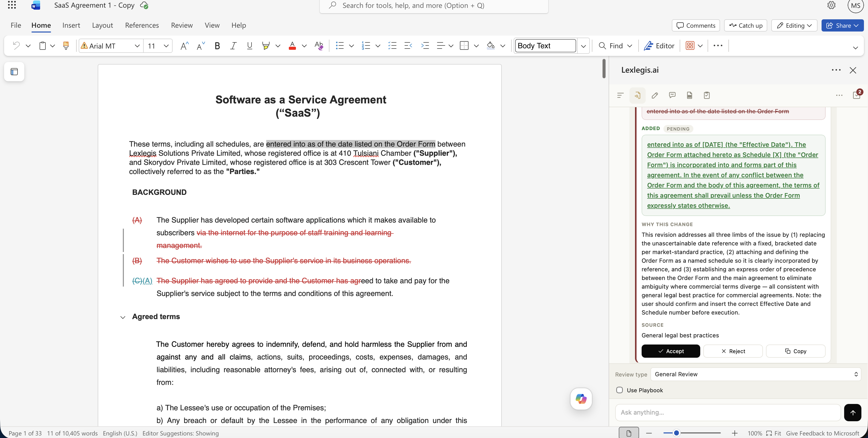Viewport: 868px width, 438px height.
Task: Open the font name dropdown
Action: pos(137,45)
